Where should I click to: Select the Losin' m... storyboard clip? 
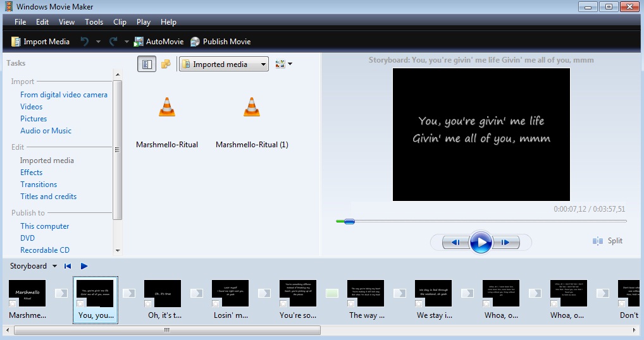(x=230, y=293)
